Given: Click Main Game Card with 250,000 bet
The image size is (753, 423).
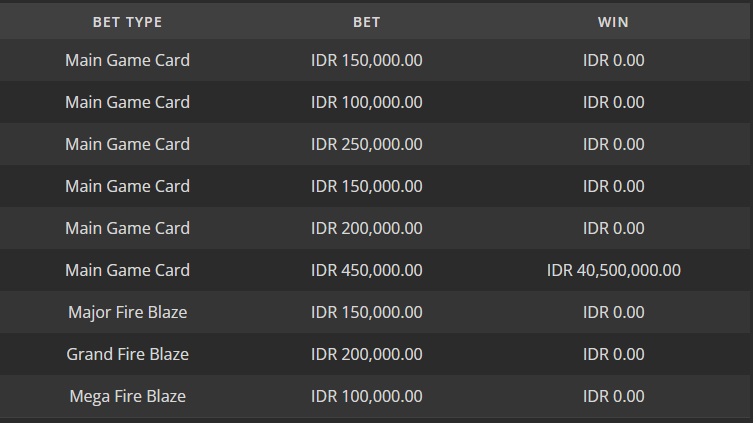Looking at the screenshot, I should point(127,144).
